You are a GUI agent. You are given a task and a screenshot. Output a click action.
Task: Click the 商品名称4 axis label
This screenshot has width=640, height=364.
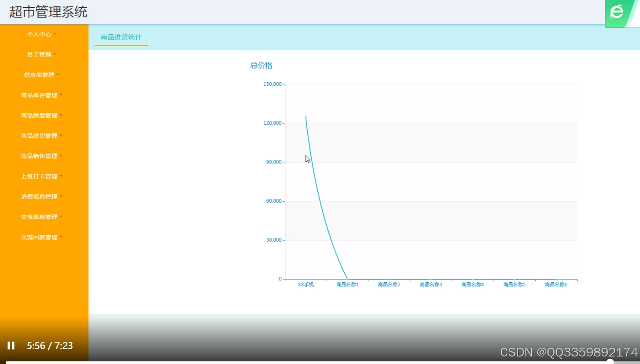[473, 284]
